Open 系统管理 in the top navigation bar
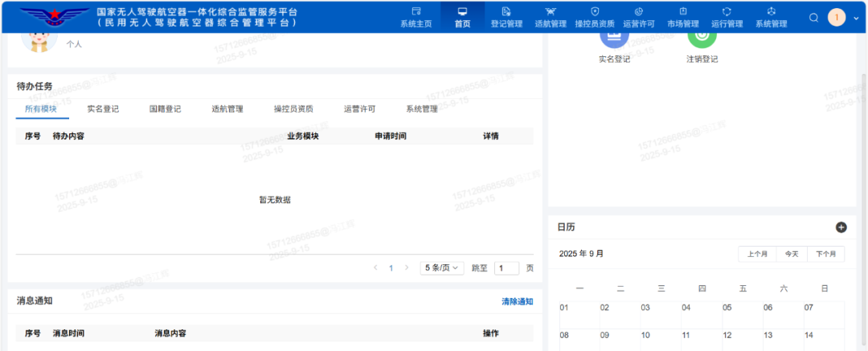Screen dimensions: 868x351 coord(771,18)
